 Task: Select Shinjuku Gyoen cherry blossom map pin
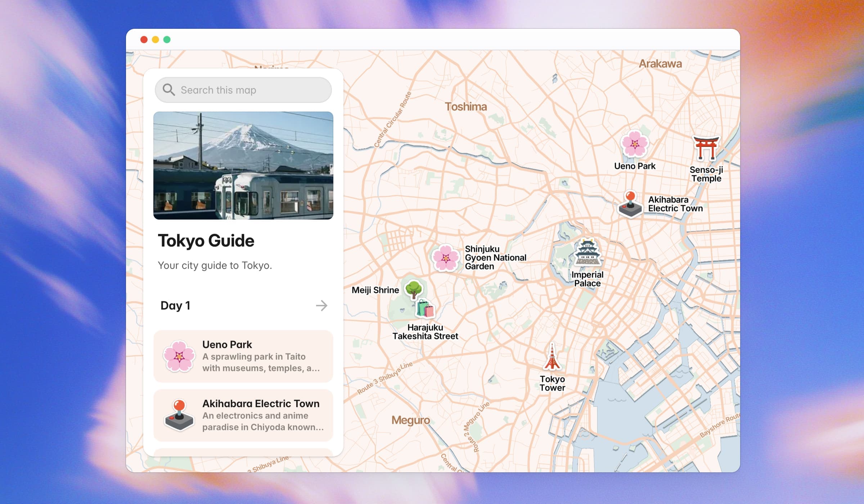click(x=446, y=258)
